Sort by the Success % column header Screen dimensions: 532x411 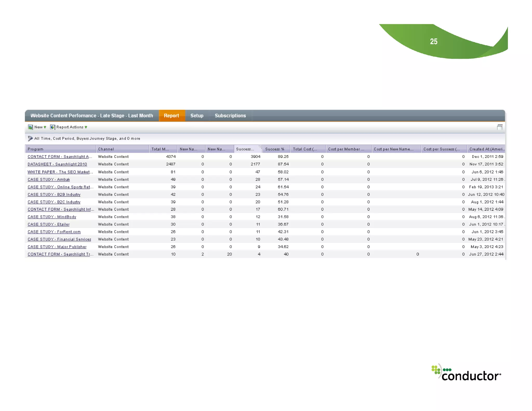(x=275, y=149)
